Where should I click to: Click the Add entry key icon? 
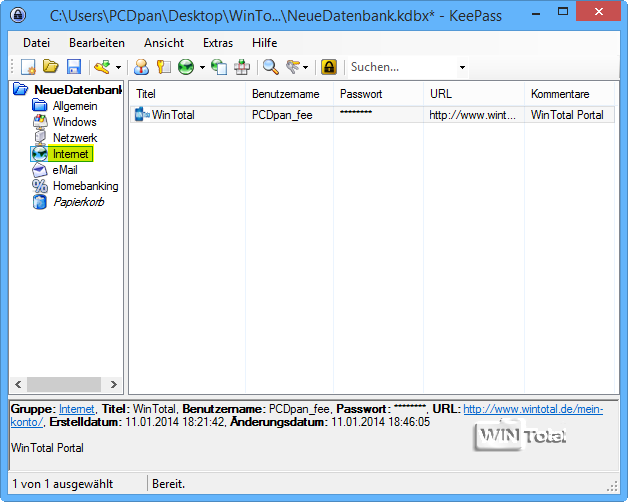(x=103, y=67)
